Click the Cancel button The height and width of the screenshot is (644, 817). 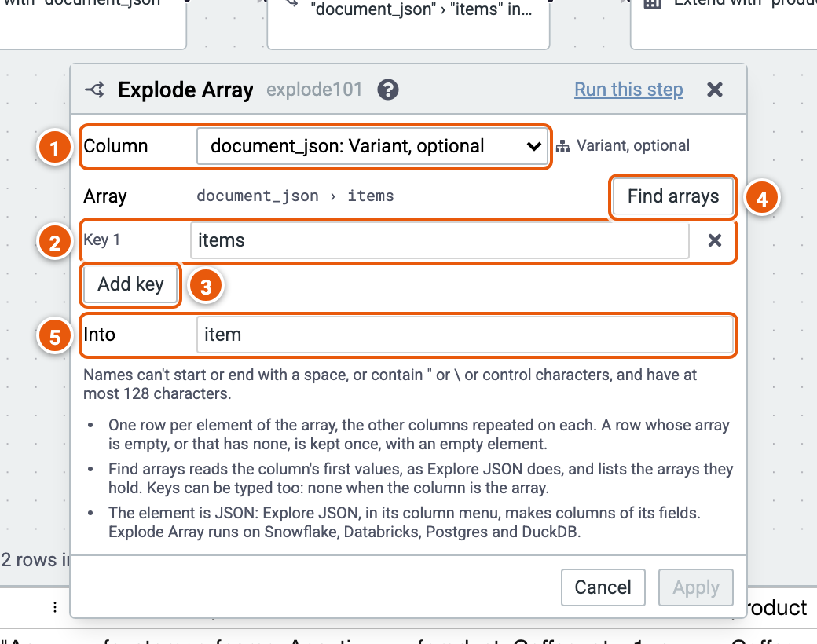pos(603,587)
